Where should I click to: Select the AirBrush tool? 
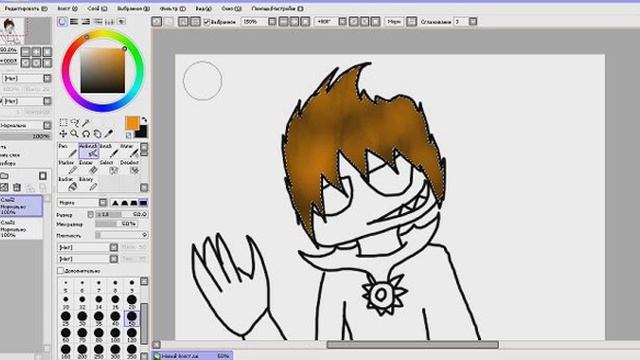[89, 151]
